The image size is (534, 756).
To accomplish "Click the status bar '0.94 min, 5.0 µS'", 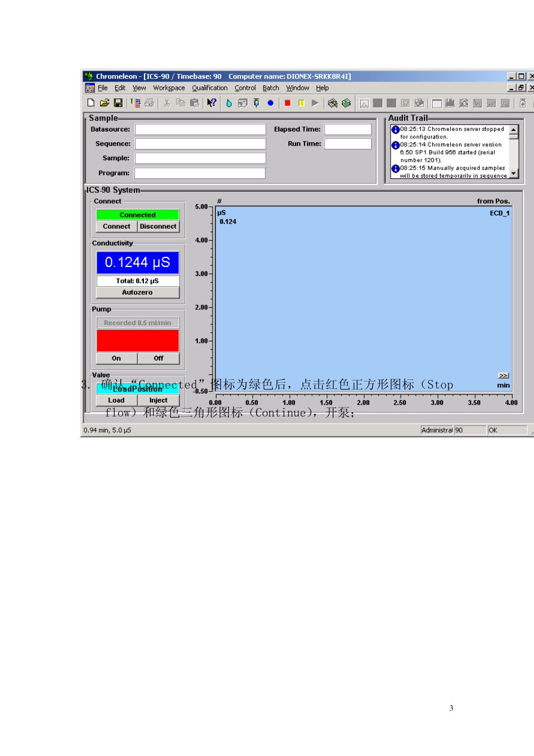I will (x=107, y=431).
